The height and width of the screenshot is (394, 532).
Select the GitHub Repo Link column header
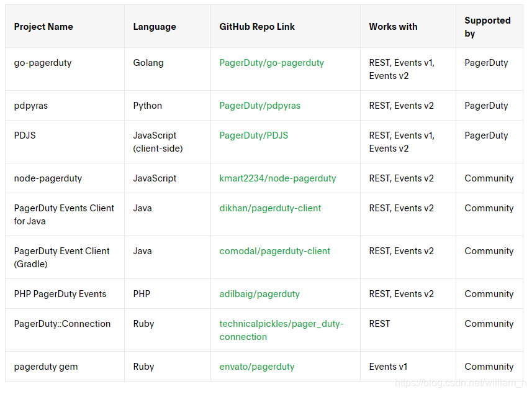pyautogui.click(x=286, y=27)
